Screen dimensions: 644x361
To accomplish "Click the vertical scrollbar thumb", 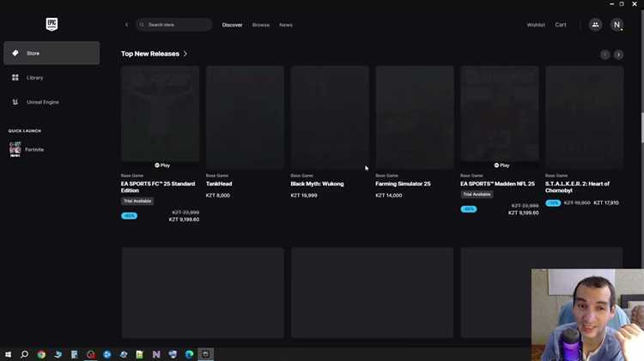I will tap(641, 126).
